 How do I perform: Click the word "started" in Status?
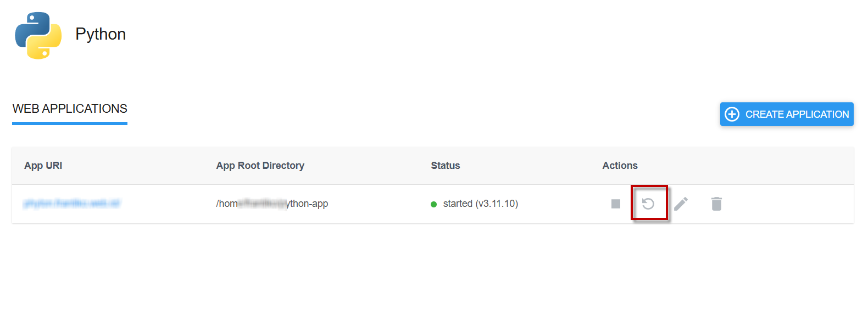[x=458, y=204]
